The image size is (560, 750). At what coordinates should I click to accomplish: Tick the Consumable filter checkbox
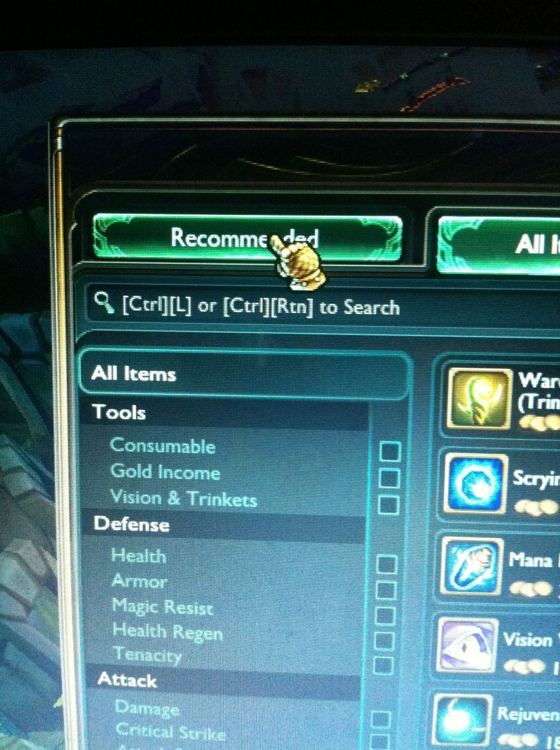(390, 452)
